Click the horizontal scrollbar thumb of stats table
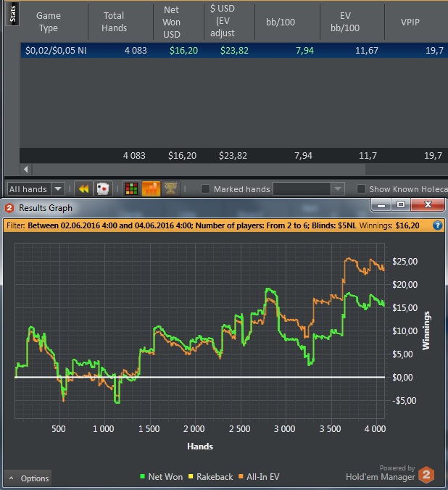This screenshot has width=448, height=490. (199, 170)
